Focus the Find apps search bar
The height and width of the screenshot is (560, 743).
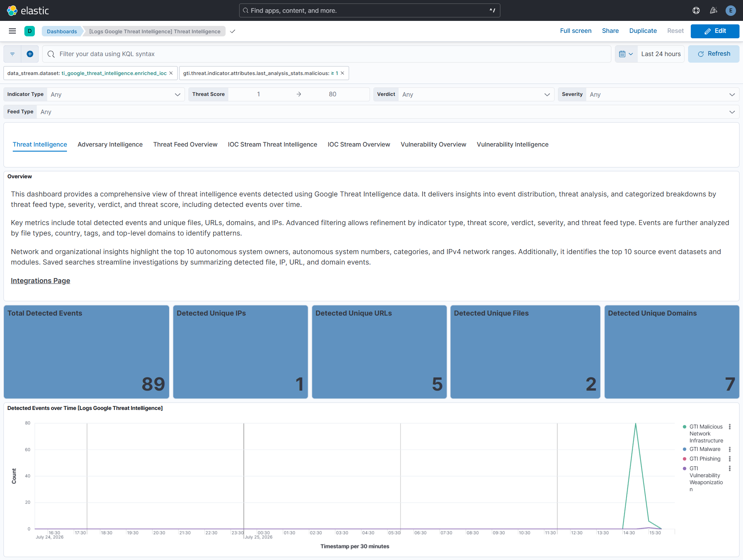pyautogui.click(x=370, y=10)
